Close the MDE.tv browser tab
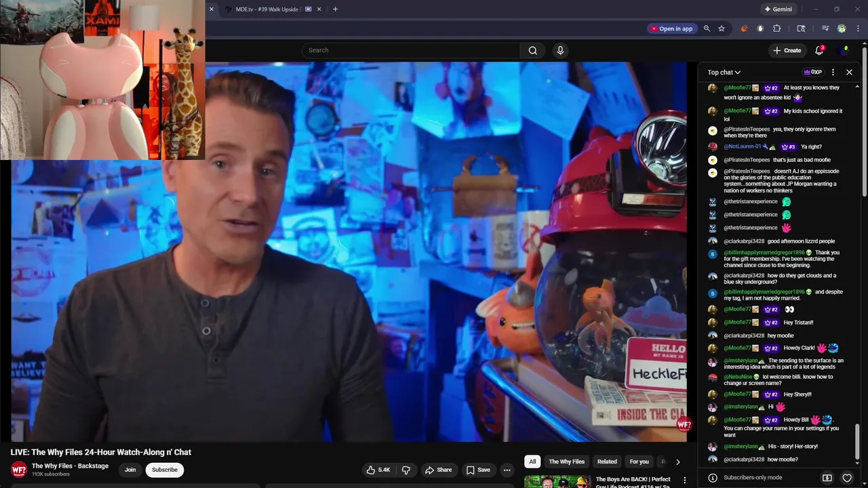This screenshot has width=868, height=488. 319,9
